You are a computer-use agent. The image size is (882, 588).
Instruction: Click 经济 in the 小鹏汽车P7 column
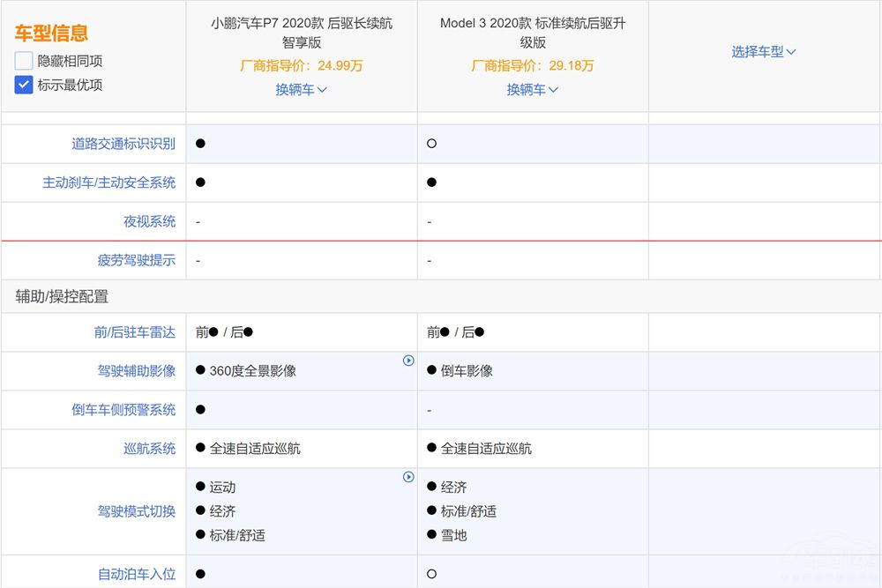click(223, 511)
